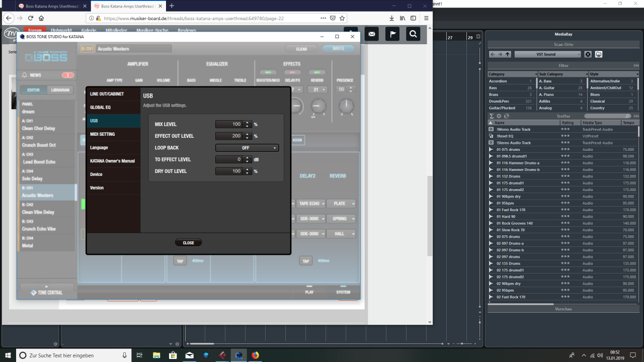Open the MediaBay folder browse icon
The width and height of the screenshot is (644, 362).
599,54
